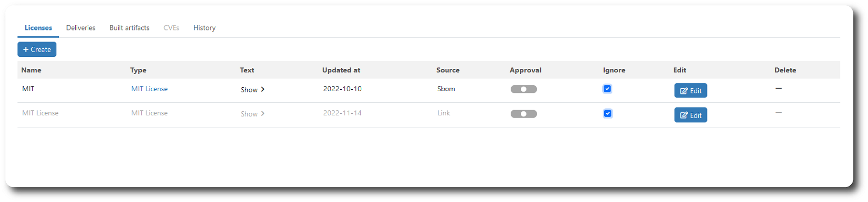Select the CVEs tab
This screenshot has width=868, height=202.
pos(171,28)
